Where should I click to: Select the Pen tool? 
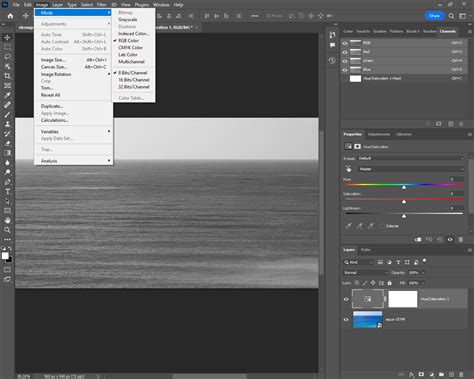point(7,182)
